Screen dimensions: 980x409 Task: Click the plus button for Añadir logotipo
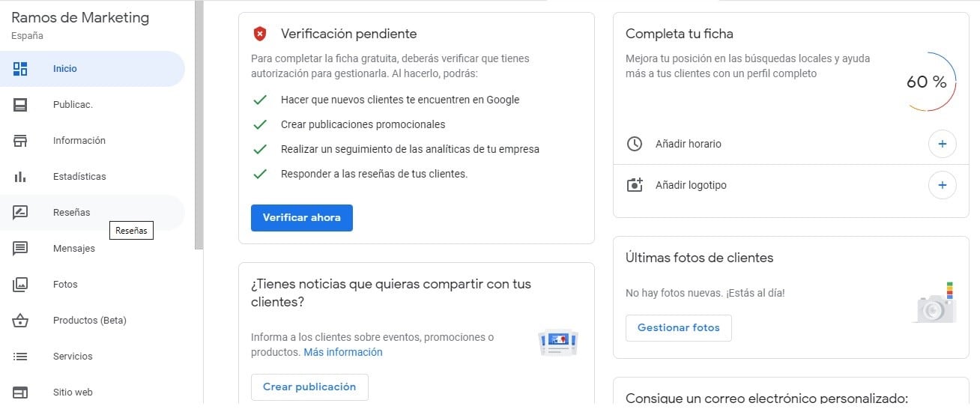943,185
